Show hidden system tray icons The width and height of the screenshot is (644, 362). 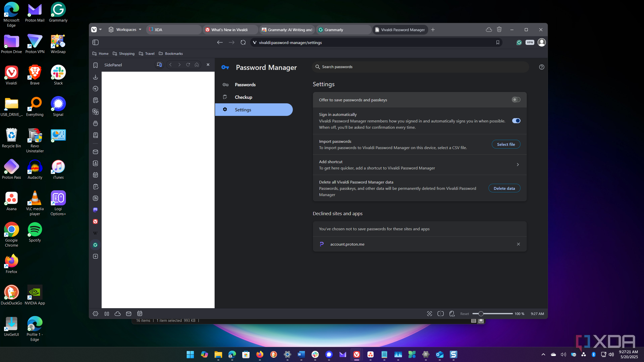click(x=543, y=354)
